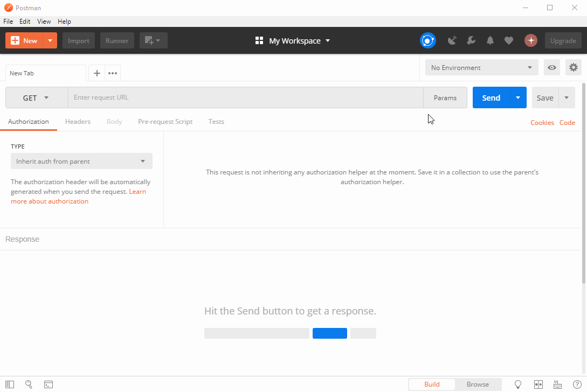This screenshot has height=392, width=587.
Task: Click the Response section heading
Action: point(23,239)
